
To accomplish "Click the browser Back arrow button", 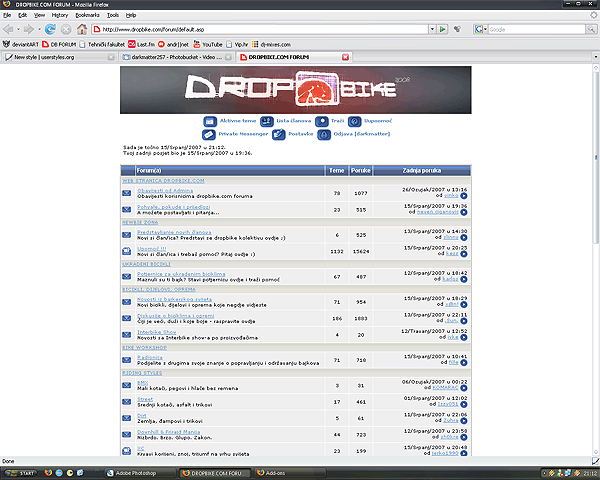I will click(8, 29).
